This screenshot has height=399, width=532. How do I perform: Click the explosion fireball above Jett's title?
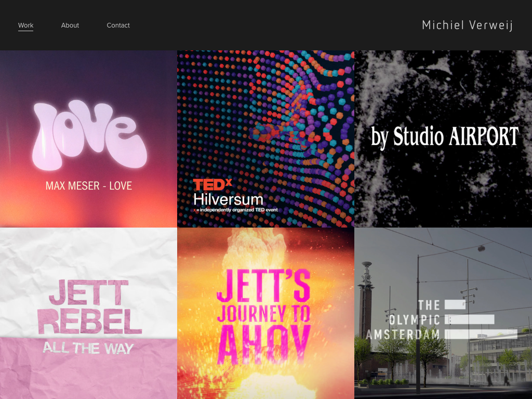[x=265, y=249]
